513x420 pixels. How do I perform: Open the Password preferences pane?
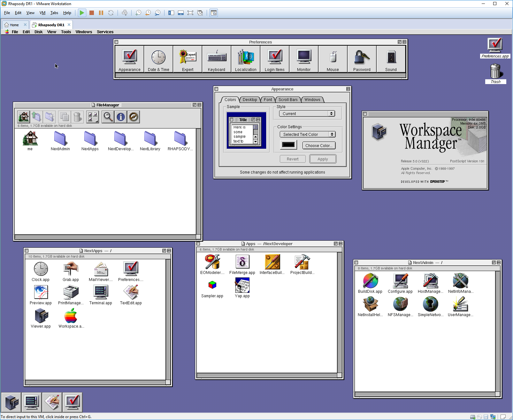[x=362, y=59]
